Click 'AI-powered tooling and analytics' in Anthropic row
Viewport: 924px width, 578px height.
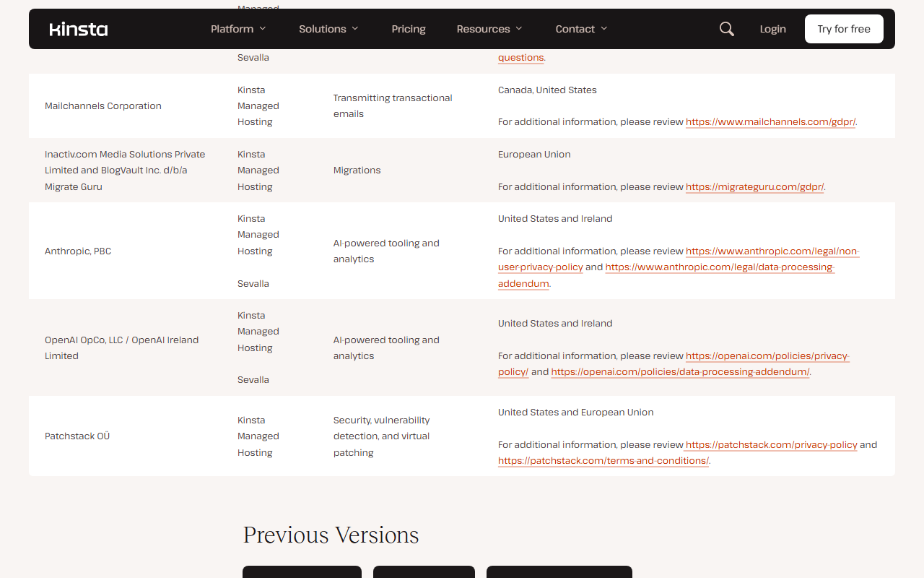click(x=386, y=251)
